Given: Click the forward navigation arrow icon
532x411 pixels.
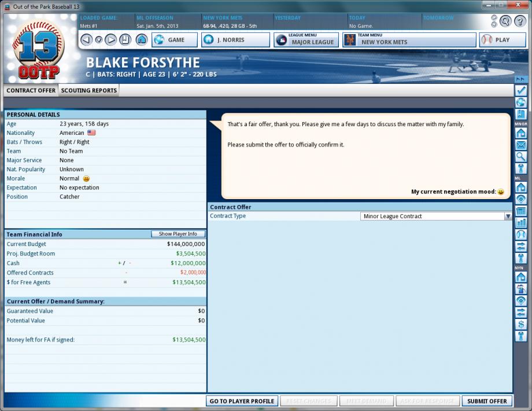Looking at the screenshot, I should (x=111, y=40).
